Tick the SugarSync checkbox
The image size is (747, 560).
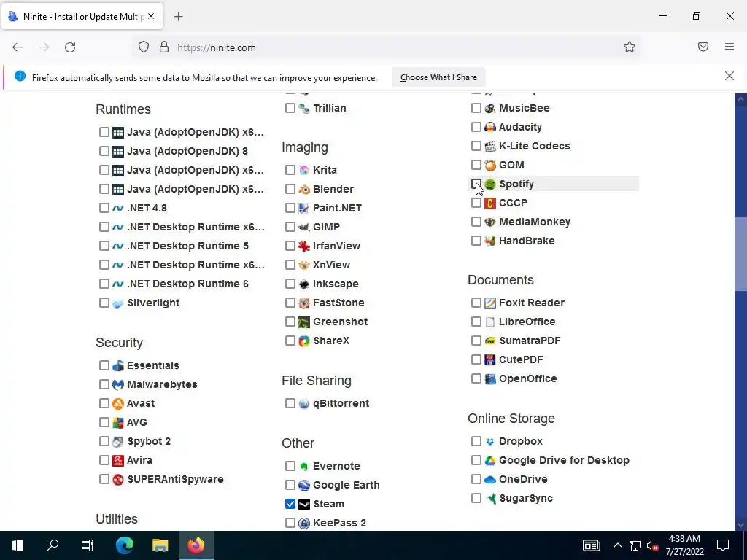(x=476, y=499)
